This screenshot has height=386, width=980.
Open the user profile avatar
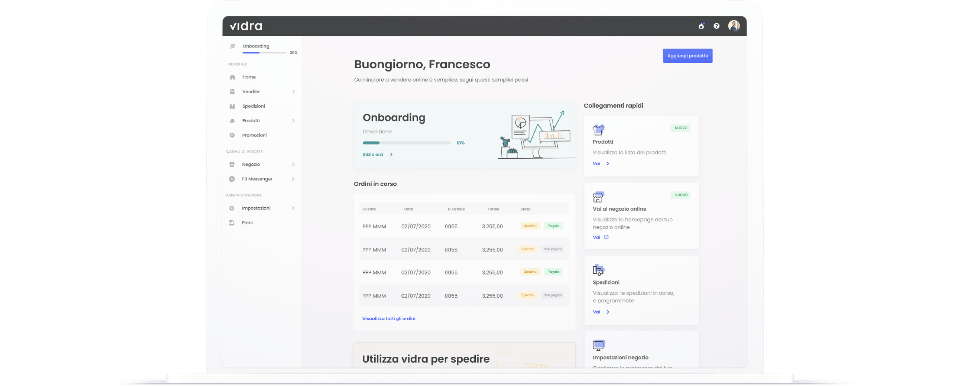pyautogui.click(x=734, y=26)
